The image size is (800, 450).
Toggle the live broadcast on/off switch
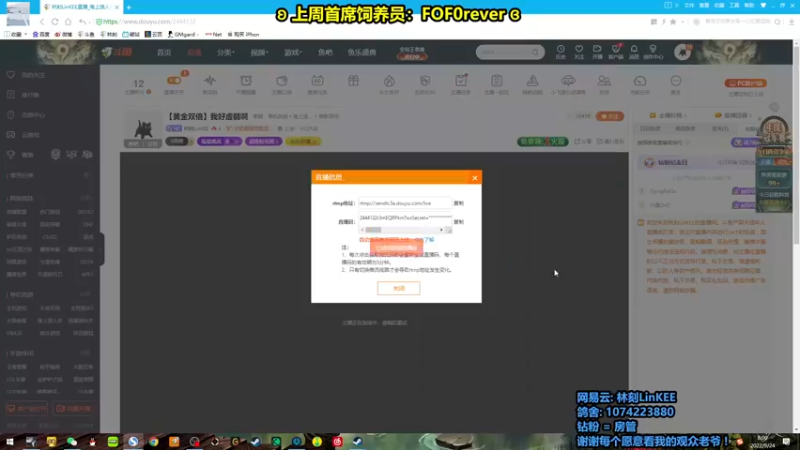pos(174,81)
